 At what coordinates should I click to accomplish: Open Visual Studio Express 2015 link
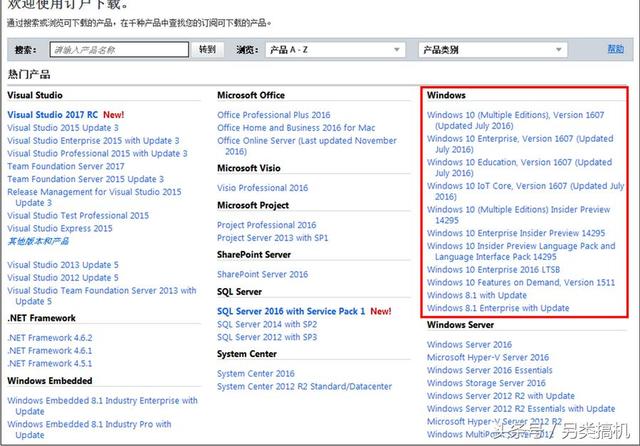60,229
